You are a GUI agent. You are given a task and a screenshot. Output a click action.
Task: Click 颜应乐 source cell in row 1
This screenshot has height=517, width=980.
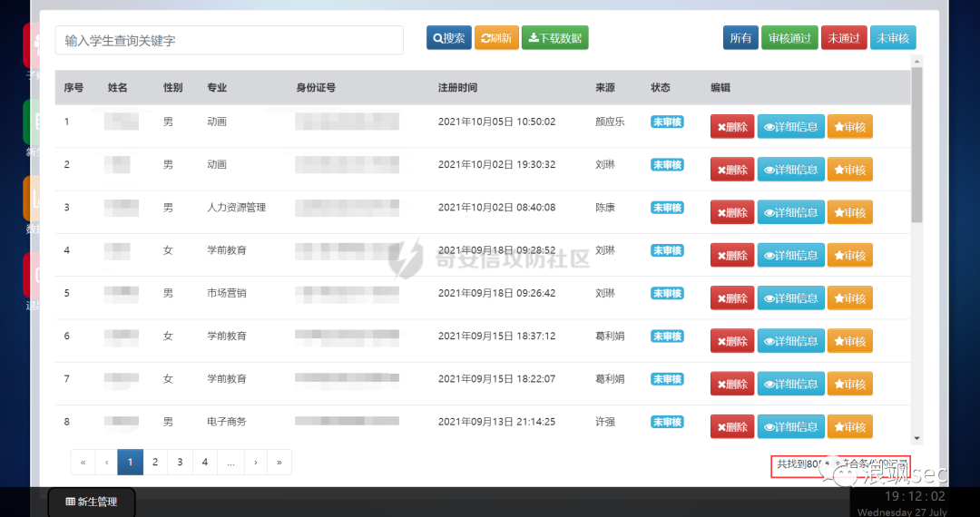tap(610, 122)
